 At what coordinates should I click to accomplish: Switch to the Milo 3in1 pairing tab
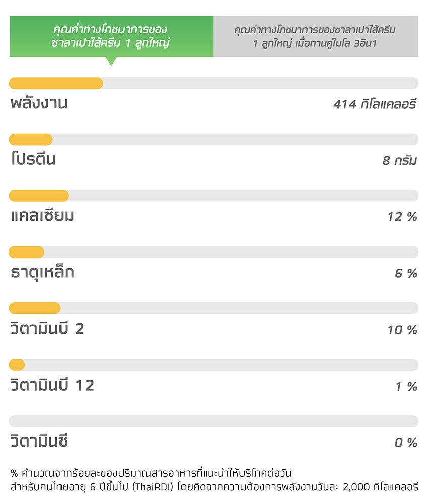(x=316, y=37)
